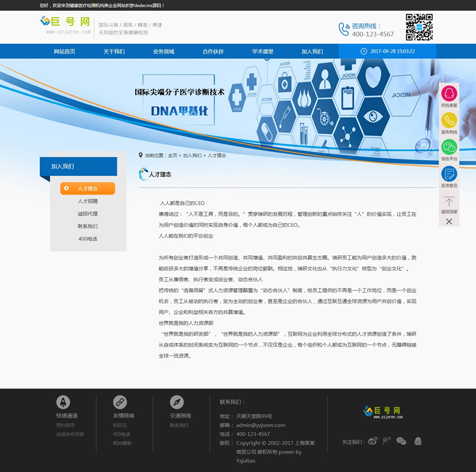476x472 pixels.
Task: Select 人才招聘 in the left sidebar
Action: [x=87, y=201]
